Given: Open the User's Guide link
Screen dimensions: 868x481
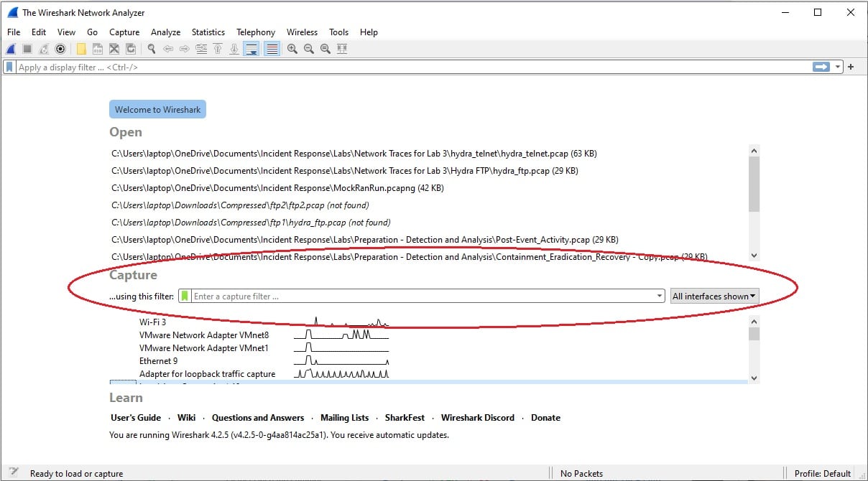Looking at the screenshot, I should click(136, 417).
